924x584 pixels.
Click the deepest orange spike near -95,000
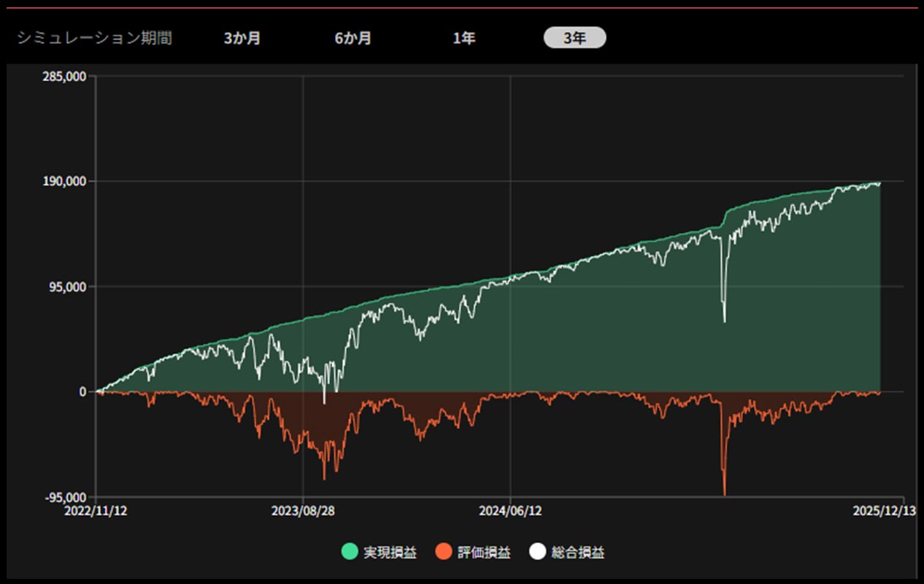click(724, 492)
